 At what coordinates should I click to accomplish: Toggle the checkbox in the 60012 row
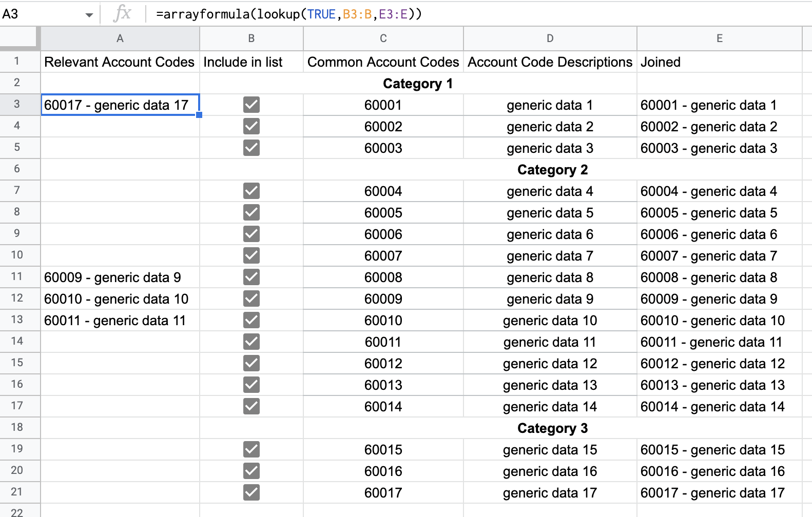point(252,363)
